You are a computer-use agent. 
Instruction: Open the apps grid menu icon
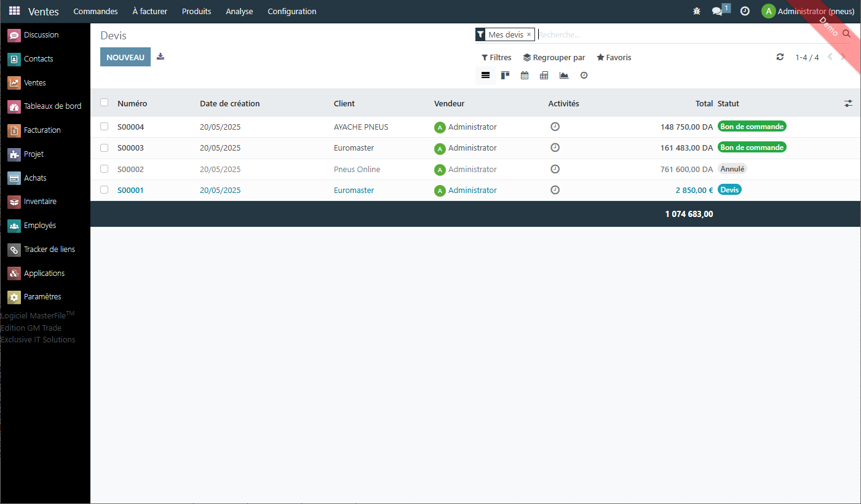tap(14, 11)
